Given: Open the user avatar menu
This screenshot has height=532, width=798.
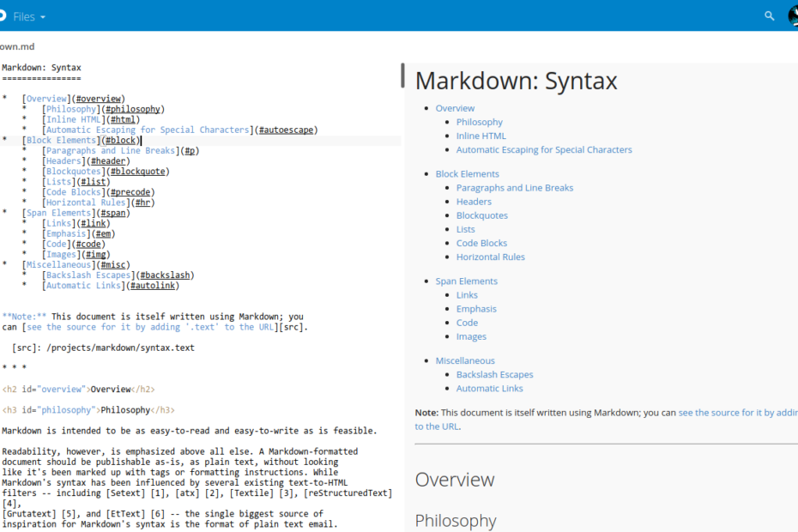Looking at the screenshot, I should click(793, 16).
